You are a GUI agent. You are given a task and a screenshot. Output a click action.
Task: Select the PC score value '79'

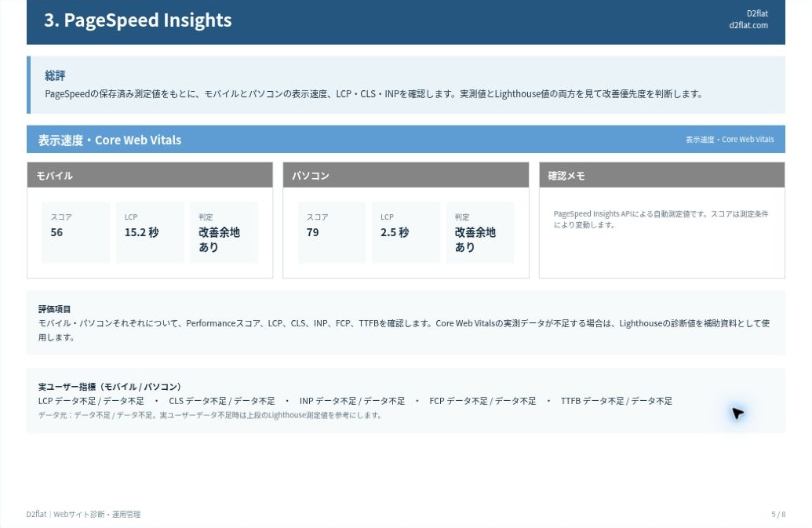[x=313, y=232]
